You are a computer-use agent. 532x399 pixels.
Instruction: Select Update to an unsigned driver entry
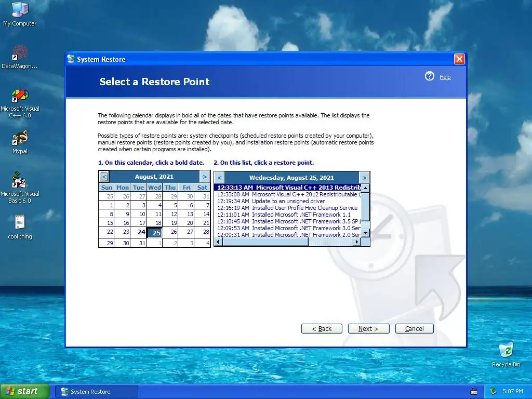pyautogui.click(x=288, y=201)
